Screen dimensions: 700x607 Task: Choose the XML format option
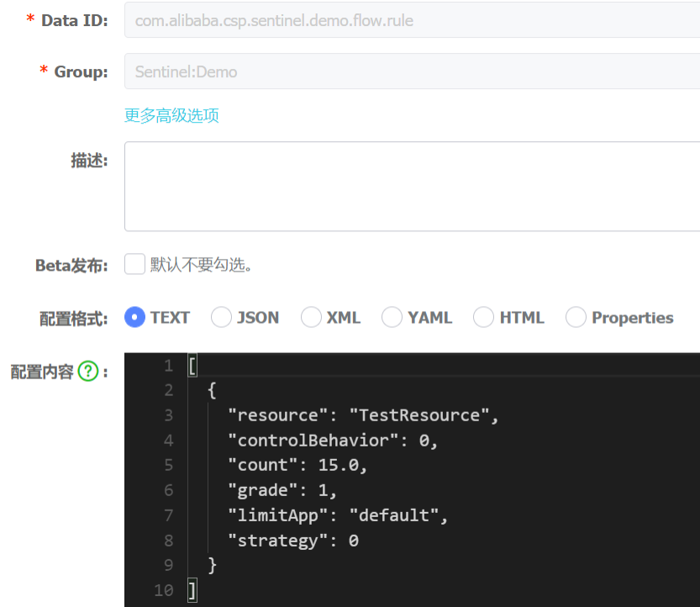pos(311,317)
